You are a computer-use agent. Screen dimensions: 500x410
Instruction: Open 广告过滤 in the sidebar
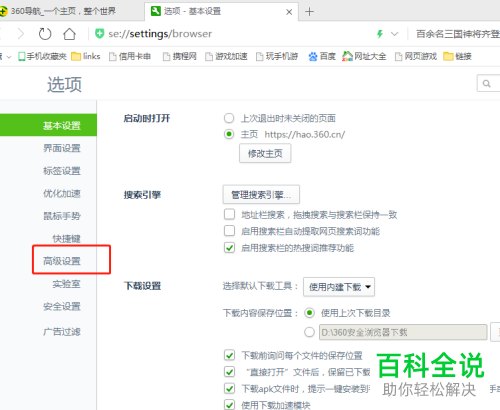[x=62, y=332]
